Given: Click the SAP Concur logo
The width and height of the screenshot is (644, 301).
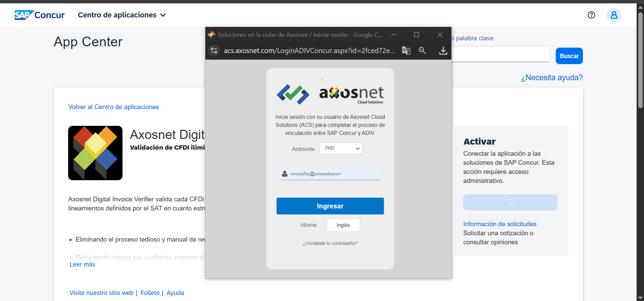Looking at the screenshot, I should pos(39,15).
